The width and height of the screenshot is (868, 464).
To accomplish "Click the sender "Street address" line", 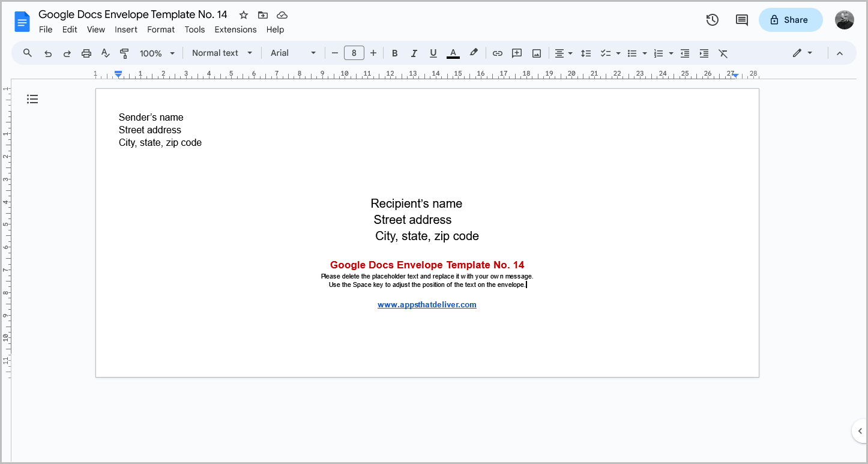I will coord(149,130).
